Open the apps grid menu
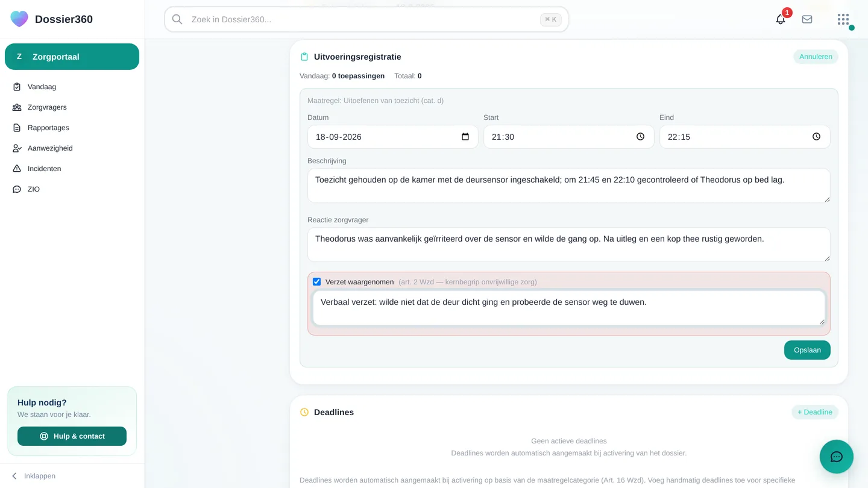This screenshot has width=868, height=488. pyautogui.click(x=843, y=19)
